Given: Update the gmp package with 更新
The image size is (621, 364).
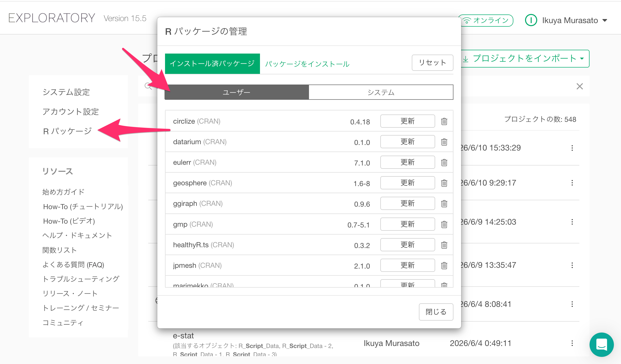Looking at the screenshot, I should [407, 224].
